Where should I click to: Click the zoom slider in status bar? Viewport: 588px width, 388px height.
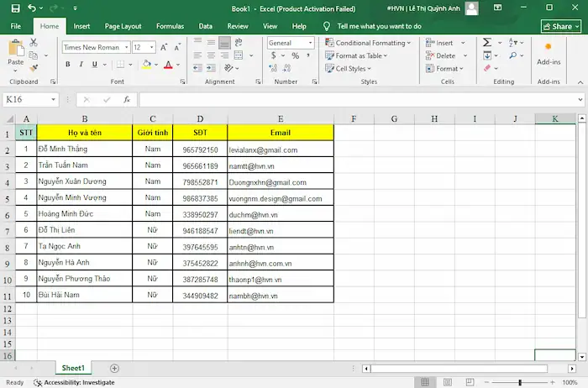[x=519, y=382]
